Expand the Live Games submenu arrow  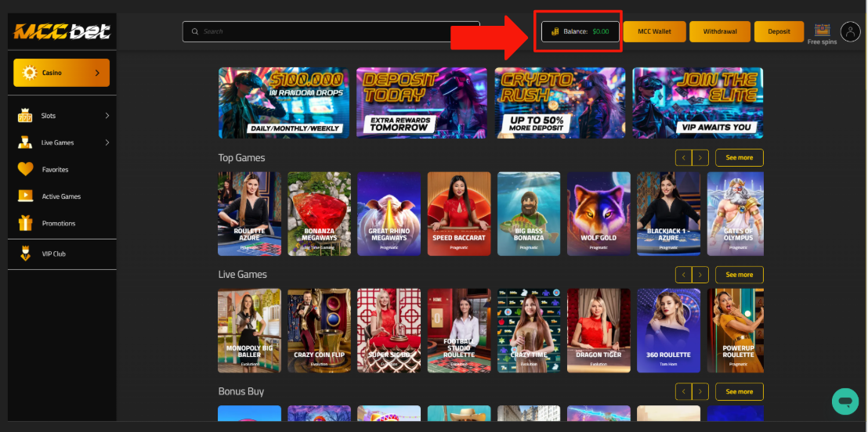107,142
